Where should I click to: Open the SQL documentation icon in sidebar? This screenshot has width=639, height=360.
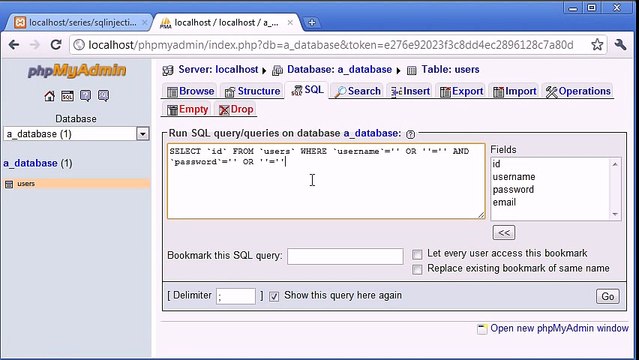point(103,96)
